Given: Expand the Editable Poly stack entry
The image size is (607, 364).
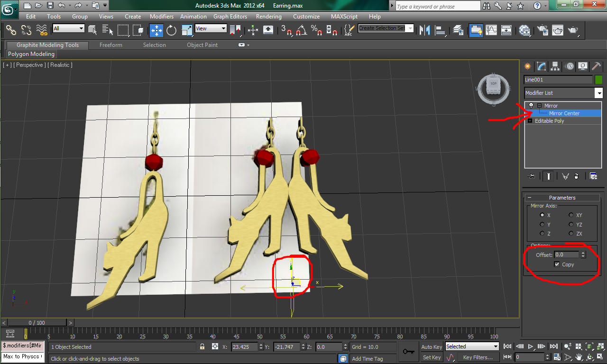Looking at the screenshot, I should [x=530, y=121].
